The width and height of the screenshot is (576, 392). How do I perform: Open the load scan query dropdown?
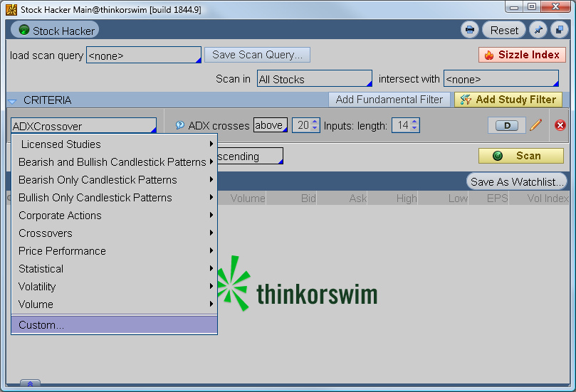144,55
